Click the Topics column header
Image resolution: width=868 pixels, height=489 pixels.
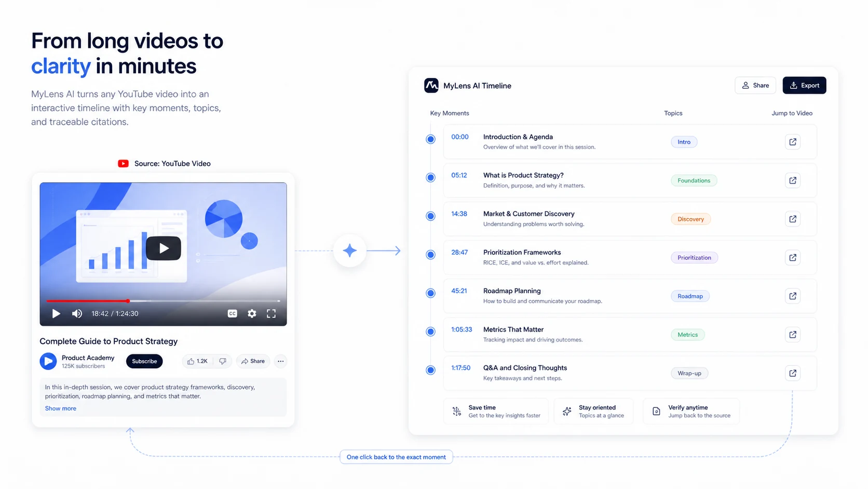(x=673, y=113)
